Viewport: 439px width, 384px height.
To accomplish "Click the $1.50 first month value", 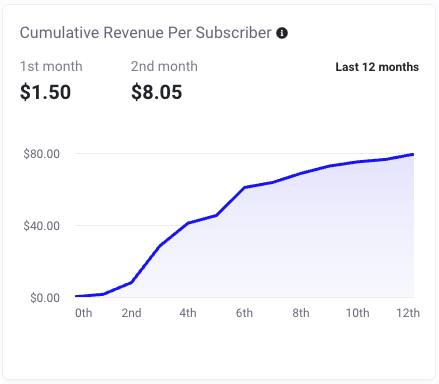I will click(45, 92).
